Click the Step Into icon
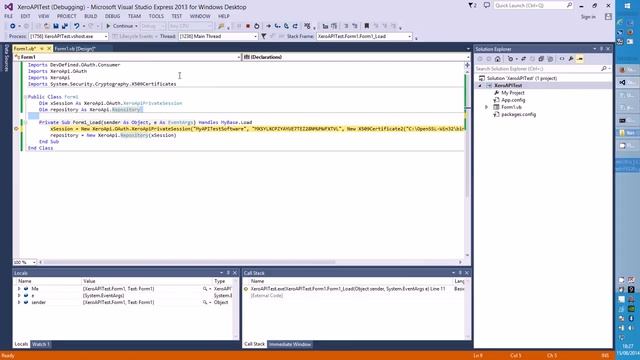 [x=278, y=26]
